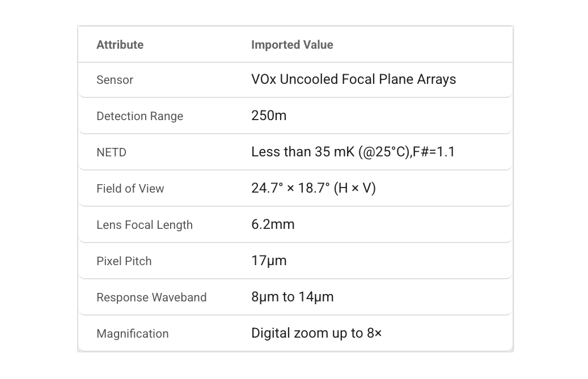The image size is (588, 379).
Task: Click the Field of View label
Action: pos(130,189)
